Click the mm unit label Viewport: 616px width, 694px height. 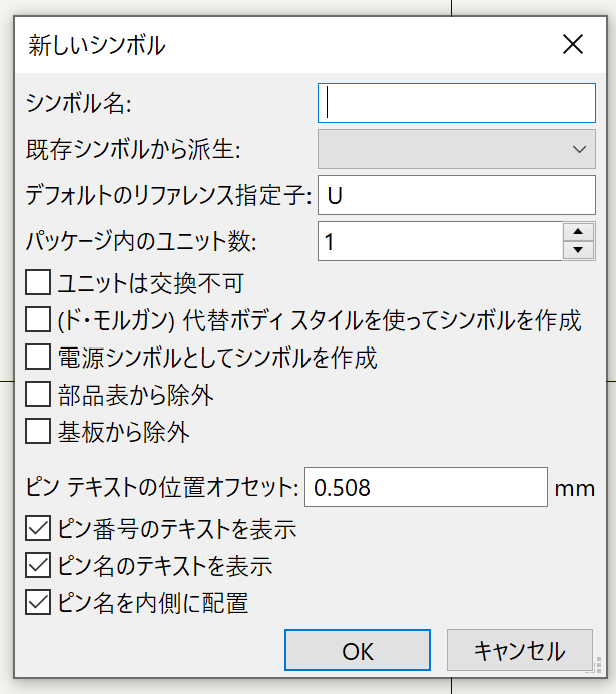575,489
